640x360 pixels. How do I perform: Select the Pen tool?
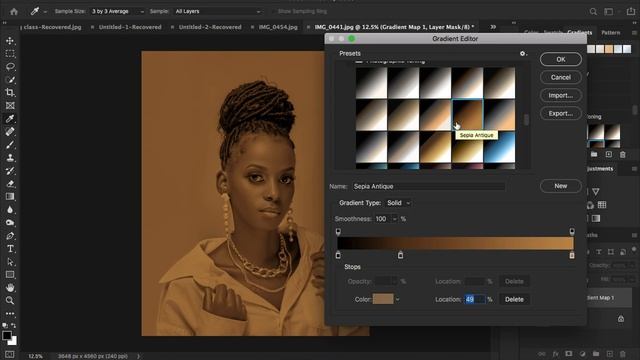click(10, 236)
